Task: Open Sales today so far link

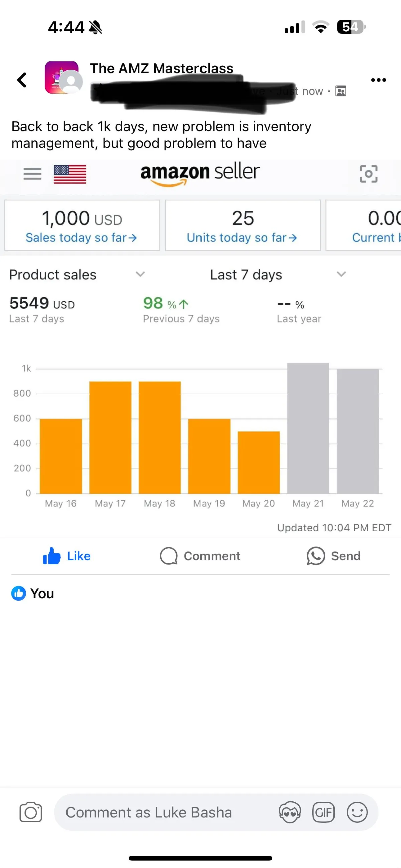Action: tap(81, 238)
